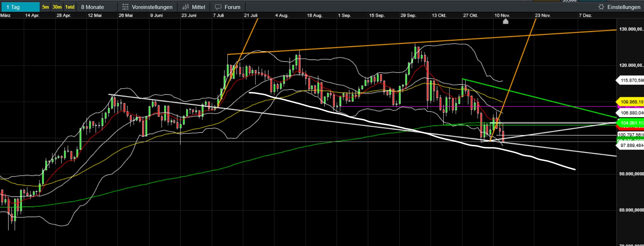Select the 5m quick interval

[46, 7]
